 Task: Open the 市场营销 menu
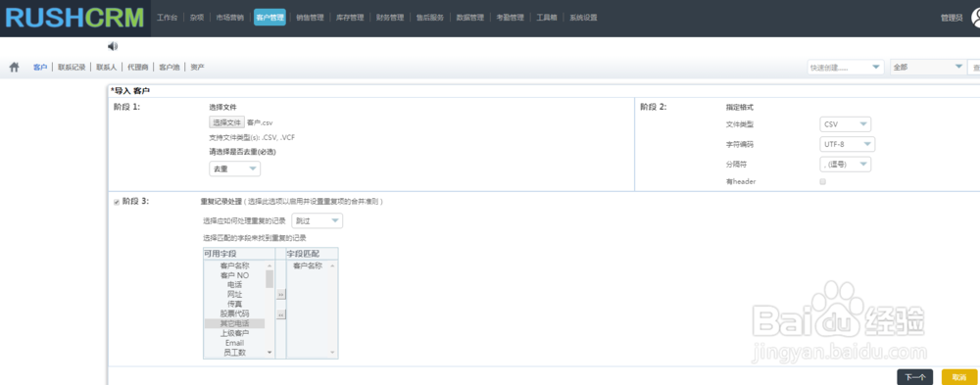(x=229, y=19)
